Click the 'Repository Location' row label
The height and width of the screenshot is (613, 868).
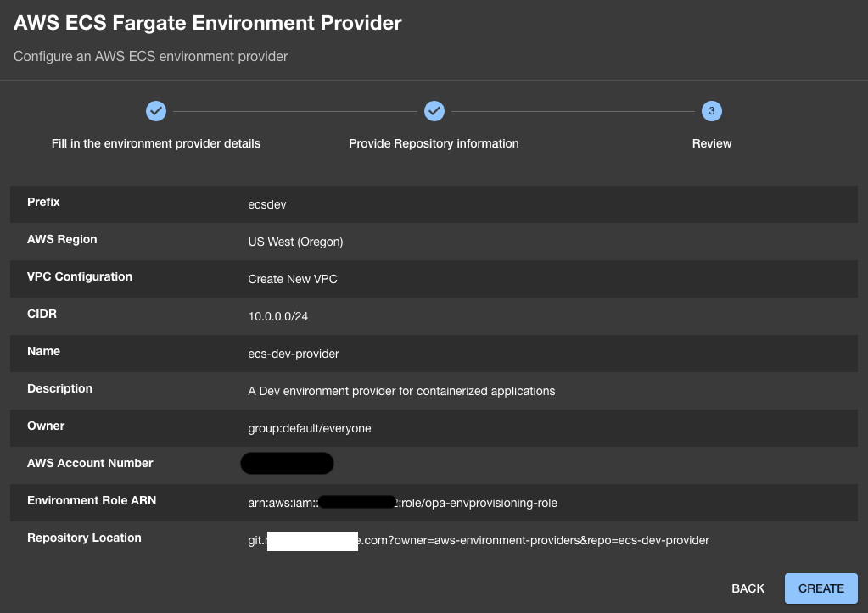84,538
